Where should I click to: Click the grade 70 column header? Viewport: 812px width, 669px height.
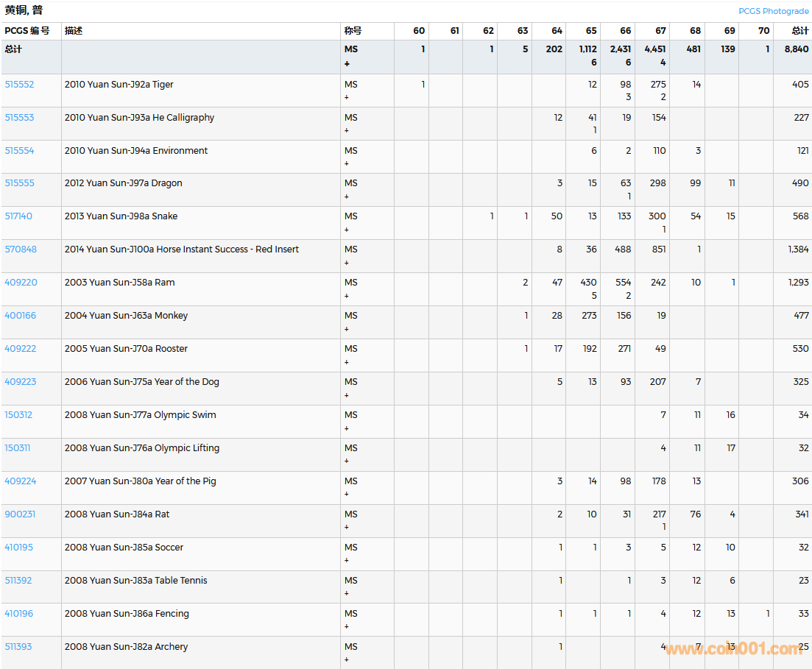pyautogui.click(x=763, y=31)
